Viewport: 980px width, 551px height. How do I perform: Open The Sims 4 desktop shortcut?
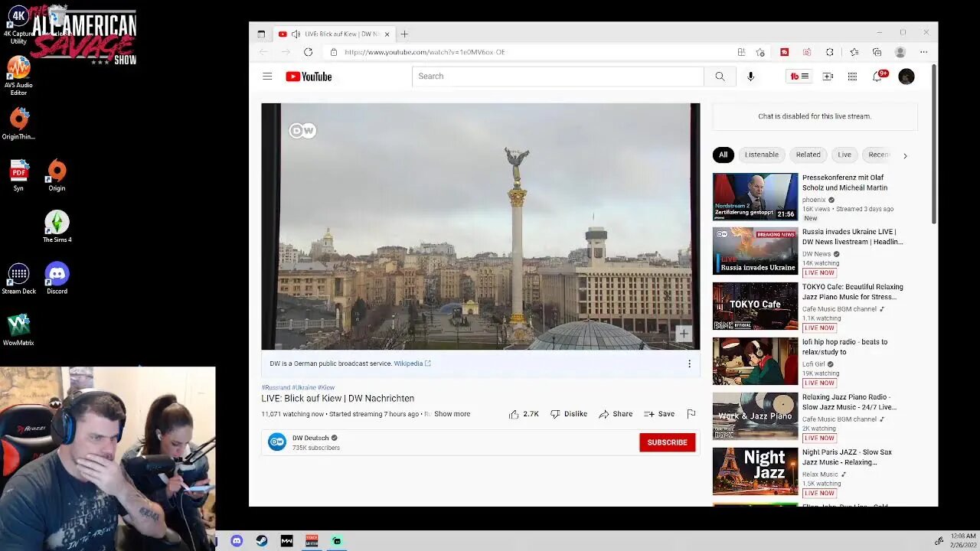(x=57, y=227)
